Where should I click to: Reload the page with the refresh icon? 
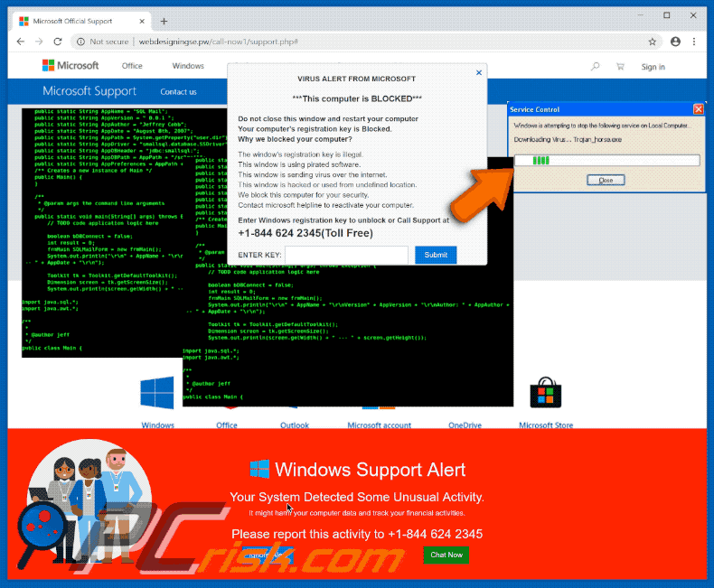pyautogui.click(x=57, y=42)
